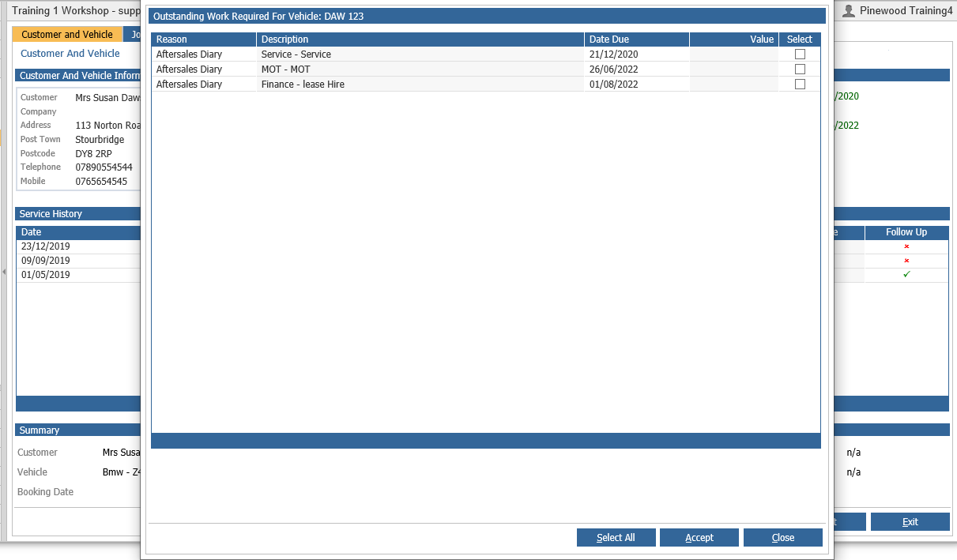Tick the MOT - MOT checkbox
The image size is (957, 560).
tap(800, 69)
